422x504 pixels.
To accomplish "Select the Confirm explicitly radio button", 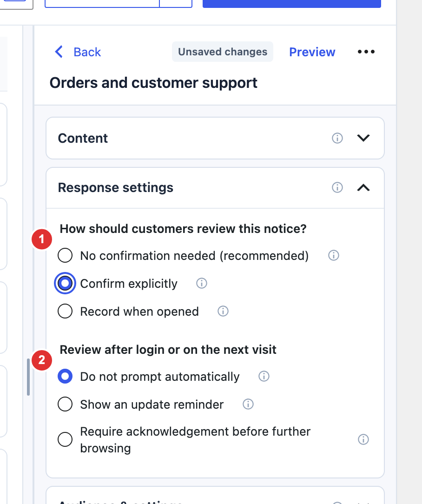I will [65, 284].
